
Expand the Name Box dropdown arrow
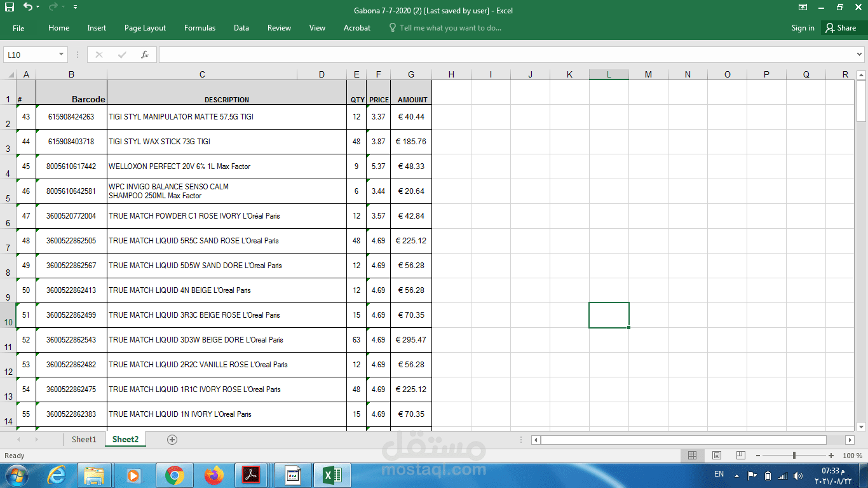tap(62, 55)
